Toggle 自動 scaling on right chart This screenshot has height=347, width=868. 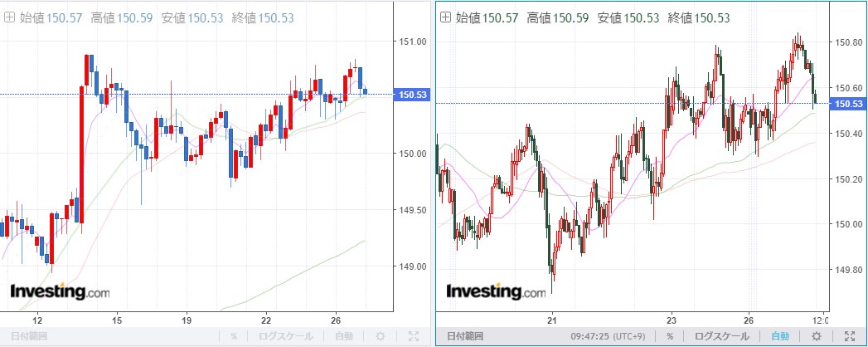pyautogui.click(x=780, y=336)
